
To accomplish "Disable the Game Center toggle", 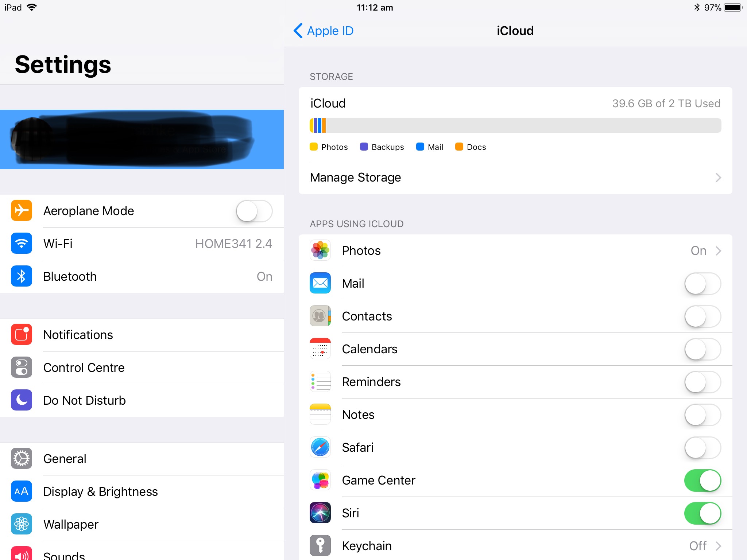I will coord(702,481).
